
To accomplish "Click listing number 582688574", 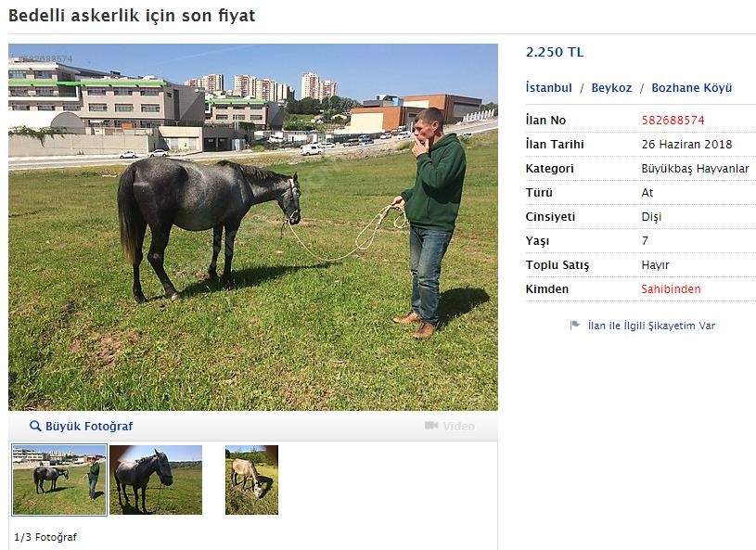I will 673,120.
